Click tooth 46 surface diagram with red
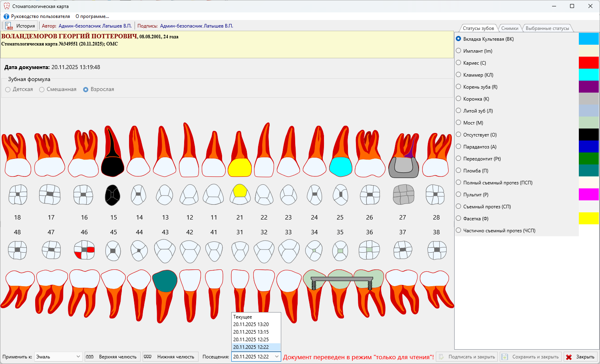The width and height of the screenshot is (600, 364). point(84,250)
